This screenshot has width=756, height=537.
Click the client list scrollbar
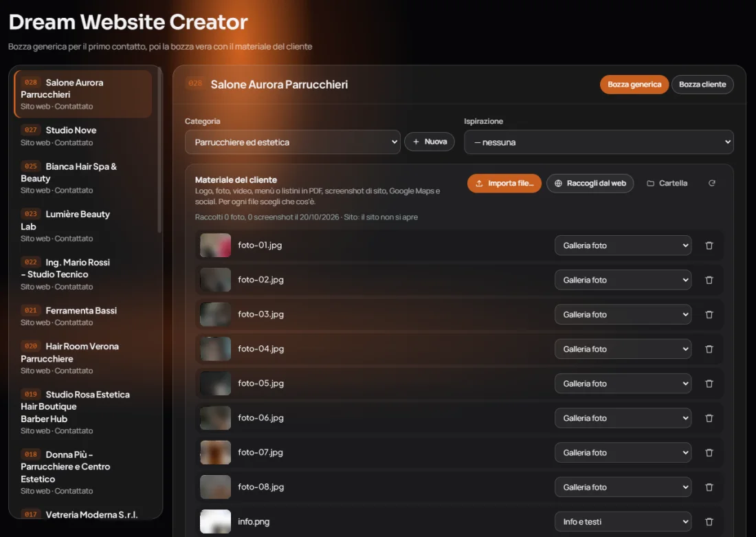pyautogui.click(x=159, y=151)
